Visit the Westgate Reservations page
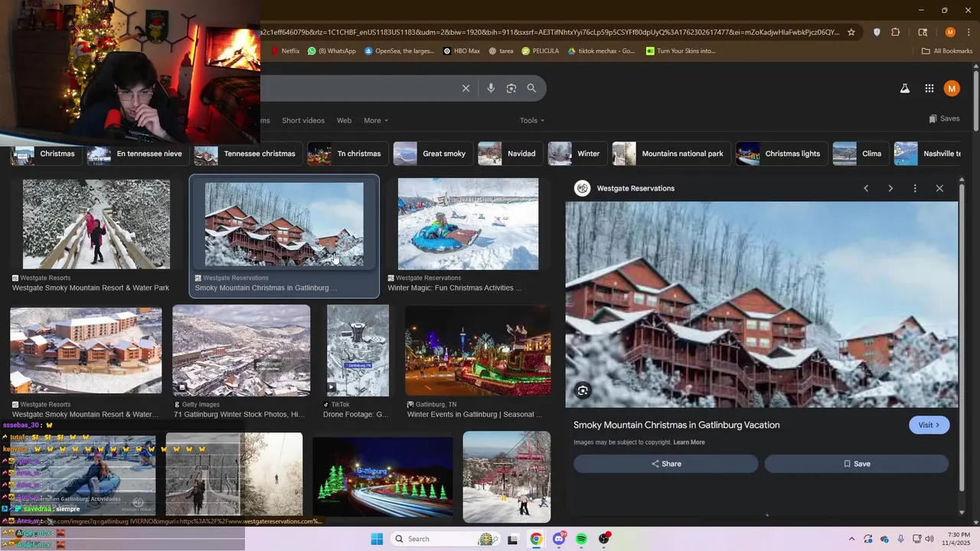 tap(929, 425)
